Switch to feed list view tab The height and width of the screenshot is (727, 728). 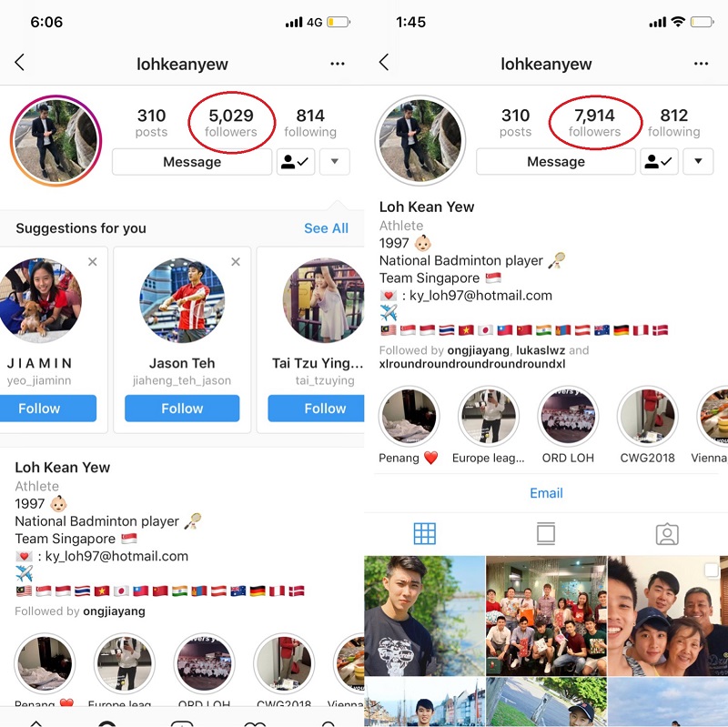click(x=546, y=533)
